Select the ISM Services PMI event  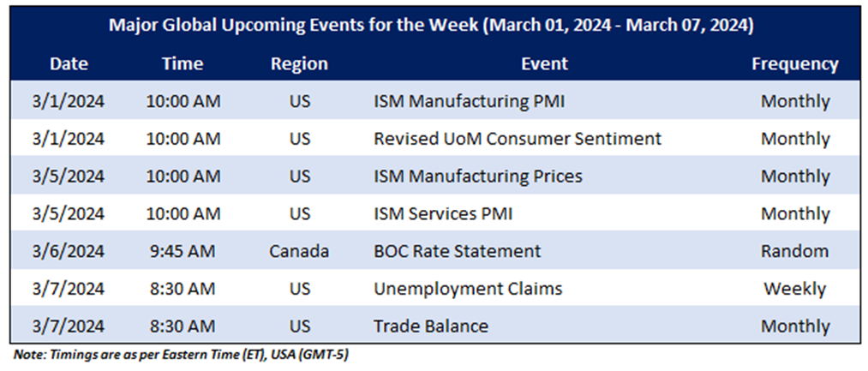[443, 214]
